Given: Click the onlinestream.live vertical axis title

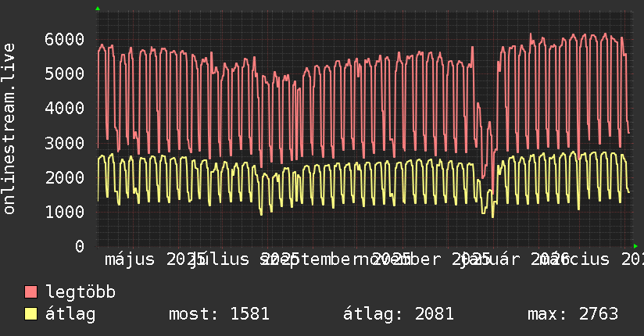Looking at the screenshot, I should point(9,129).
